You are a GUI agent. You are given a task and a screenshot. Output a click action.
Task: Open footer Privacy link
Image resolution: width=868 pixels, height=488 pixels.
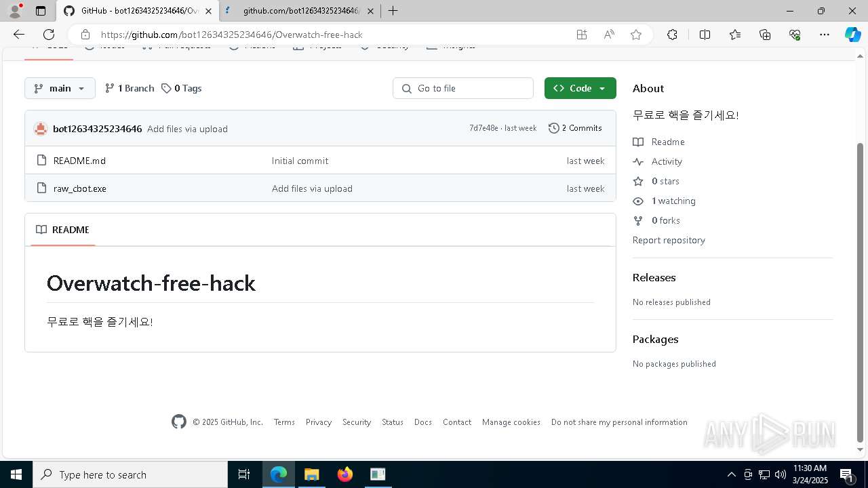[318, 422]
